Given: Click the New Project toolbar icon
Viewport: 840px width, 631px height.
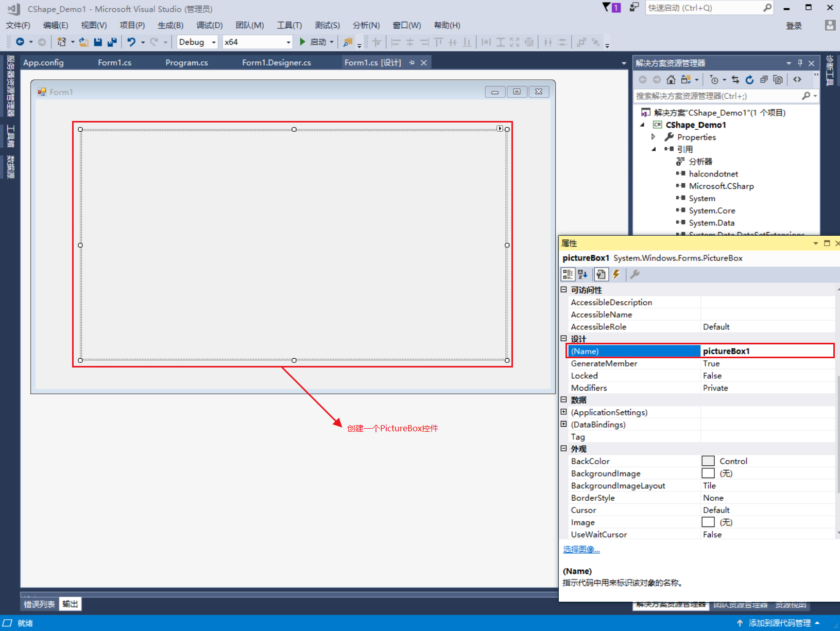Looking at the screenshot, I should click(62, 42).
